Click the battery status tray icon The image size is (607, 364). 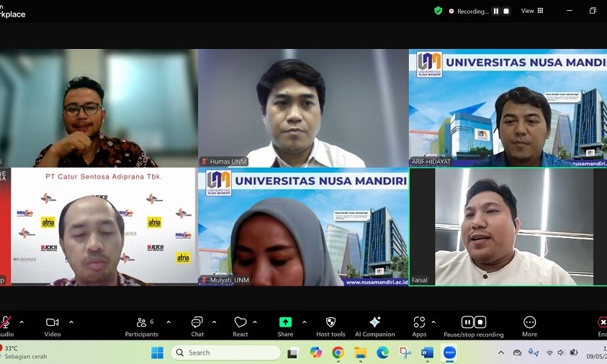click(x=574, y=352)
